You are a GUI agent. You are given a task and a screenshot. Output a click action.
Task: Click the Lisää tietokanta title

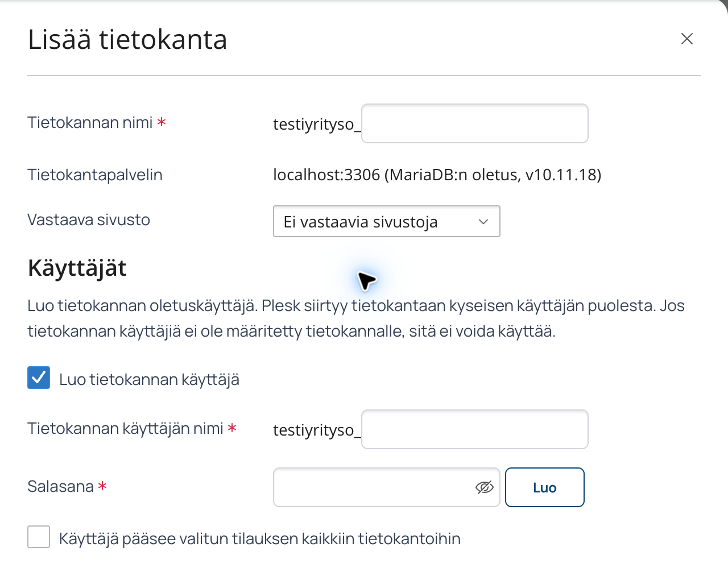coord(127,40)
